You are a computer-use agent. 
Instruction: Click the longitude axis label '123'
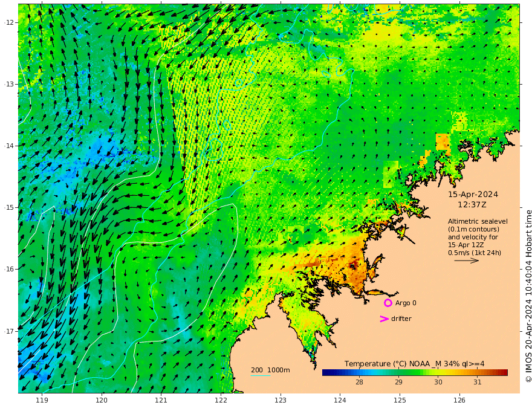coord(281,400)
